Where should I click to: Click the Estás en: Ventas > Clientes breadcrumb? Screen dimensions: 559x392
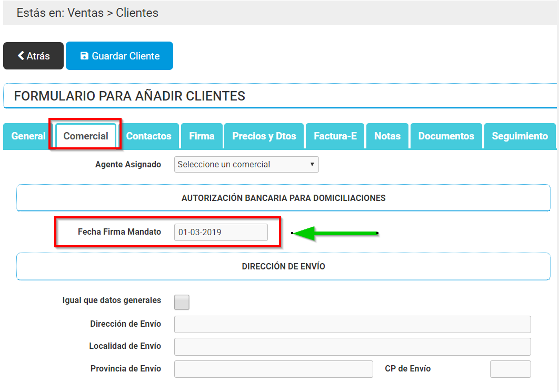tap(87, 13)
